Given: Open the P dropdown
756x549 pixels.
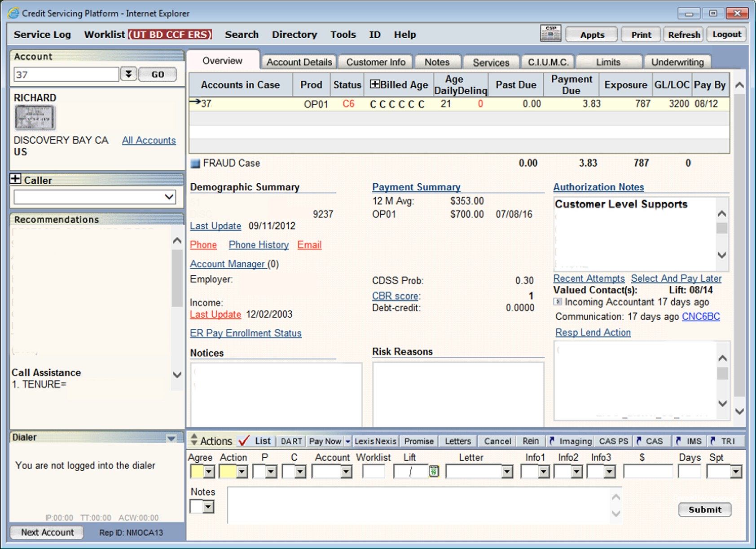Looking at the screenshot, I should [x=271, y=472].
